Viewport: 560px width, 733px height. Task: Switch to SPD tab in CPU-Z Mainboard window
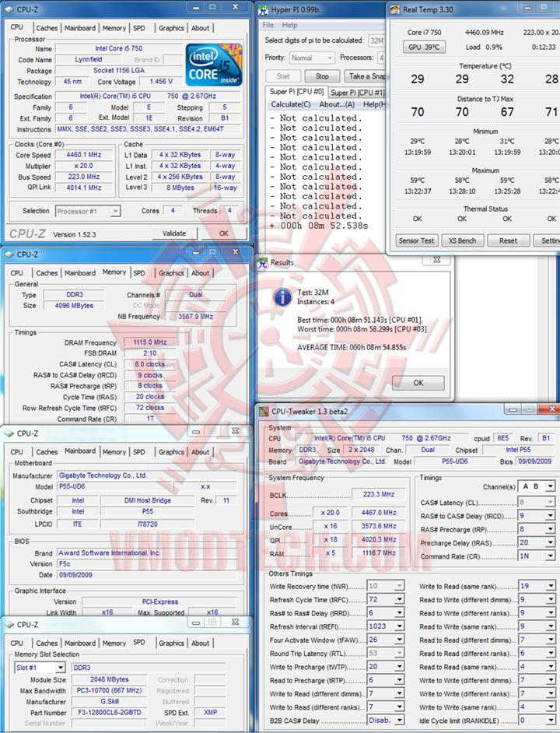[138, 452]
